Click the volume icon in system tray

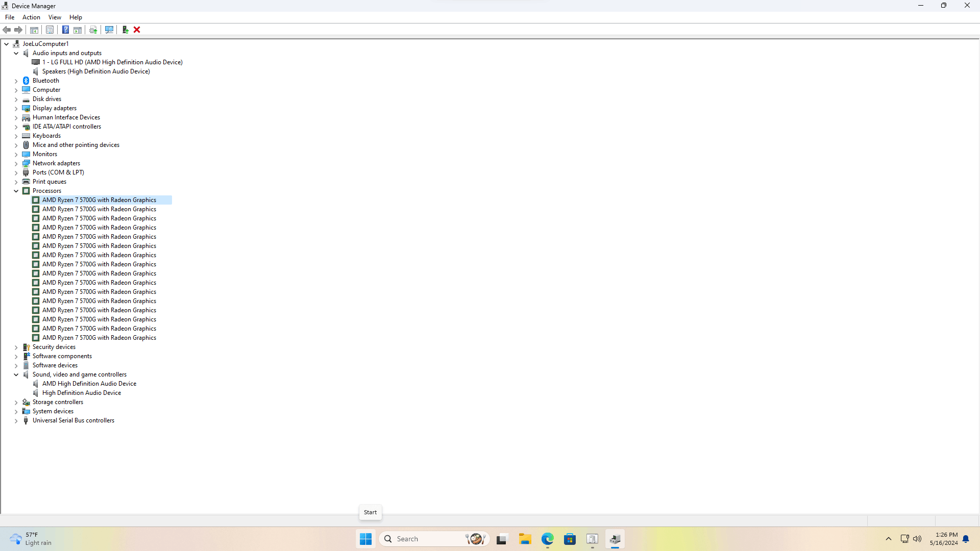917,539
